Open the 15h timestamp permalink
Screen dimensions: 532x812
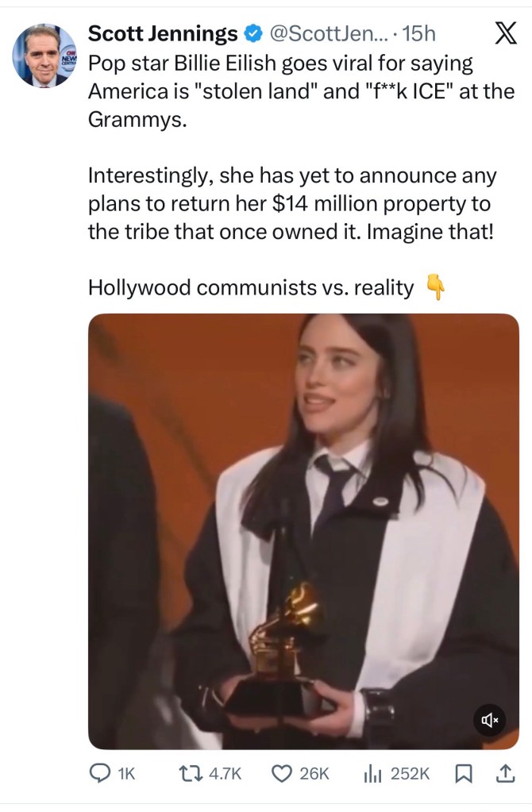point(418,33)
